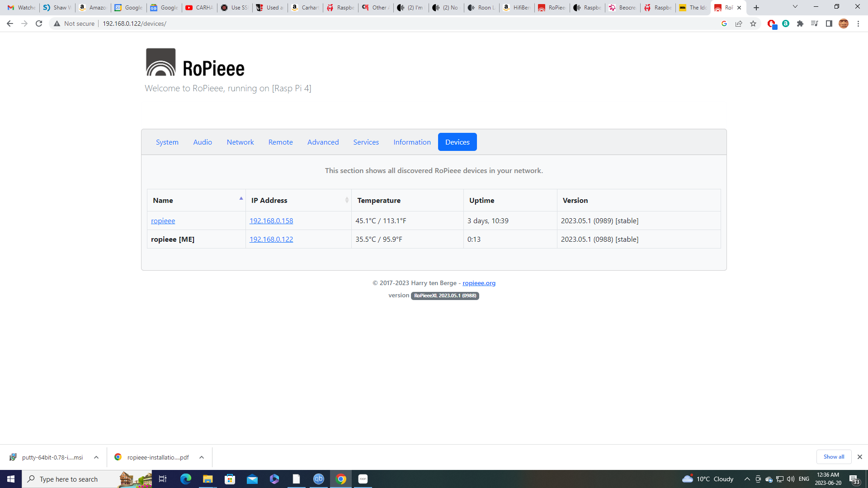Click the browser reload page icon
This screenshot has height=488, width=868.
39,23
